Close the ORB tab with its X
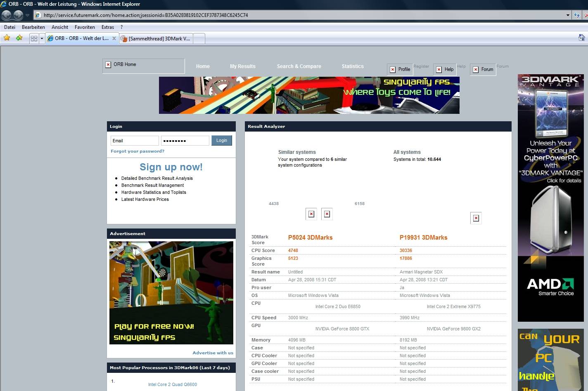Viewport: 588px width, 391px height. coord(114,38)
